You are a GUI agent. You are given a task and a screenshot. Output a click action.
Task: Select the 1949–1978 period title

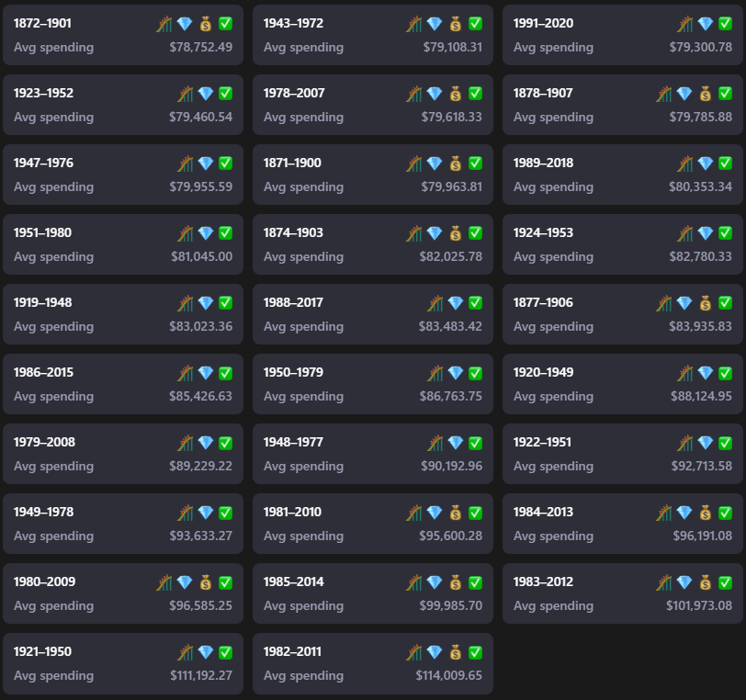coord(43,513)
